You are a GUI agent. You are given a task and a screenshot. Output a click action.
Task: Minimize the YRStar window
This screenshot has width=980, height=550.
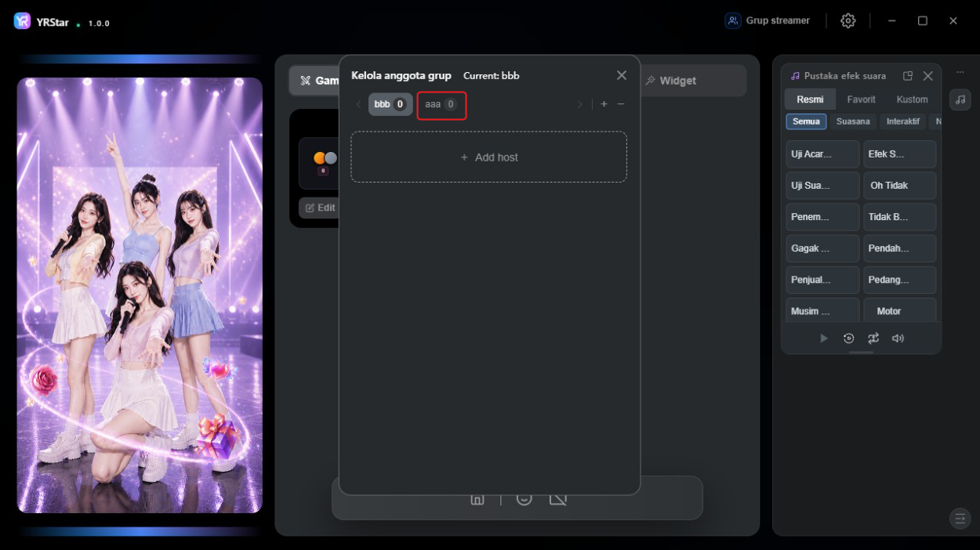[x=891, y=20]
